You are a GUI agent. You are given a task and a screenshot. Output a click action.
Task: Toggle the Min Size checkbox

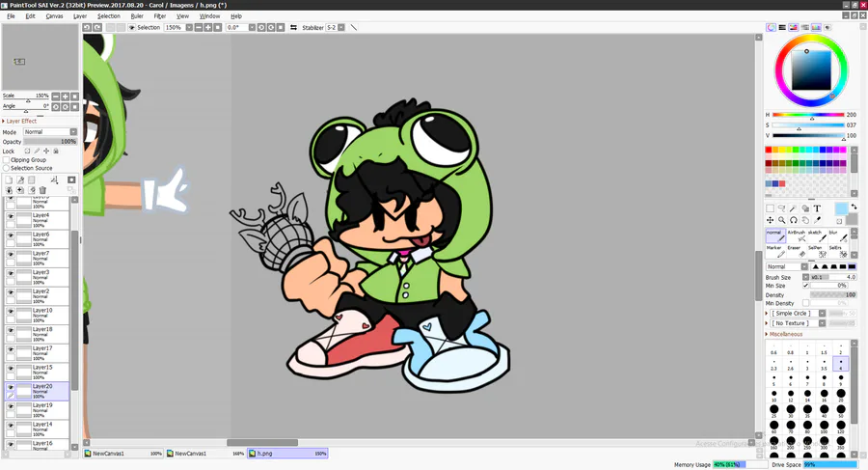[x=805, y=286]
